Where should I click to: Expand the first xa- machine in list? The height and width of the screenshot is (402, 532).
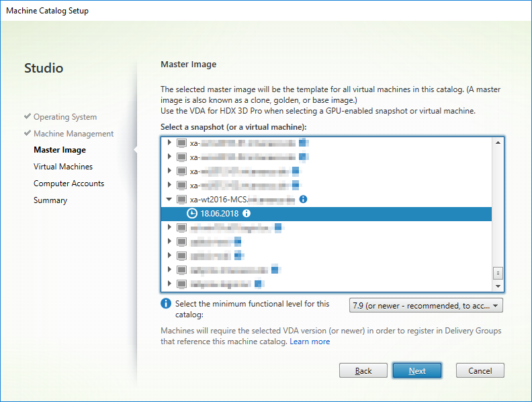pyautogui.click(x=169, y=143)
